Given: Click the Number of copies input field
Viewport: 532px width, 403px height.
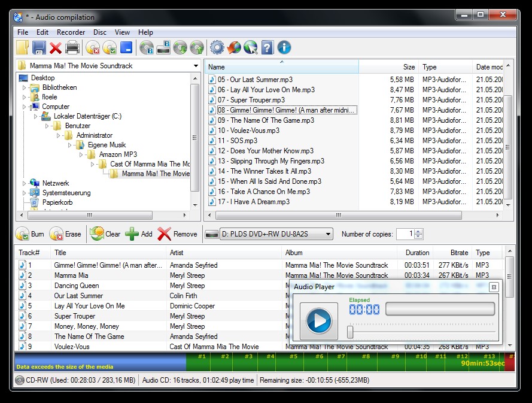Looking at the screenshot, I should tap(406, 234).
